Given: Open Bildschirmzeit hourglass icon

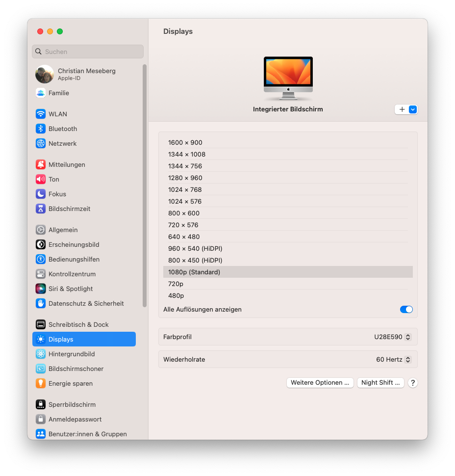Looking at the screenshot, I should coord(41,209).
